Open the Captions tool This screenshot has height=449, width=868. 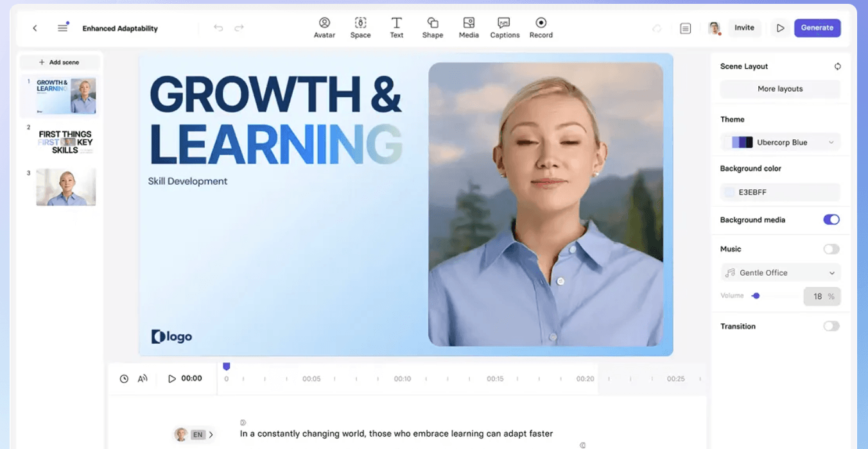[505, 28]
